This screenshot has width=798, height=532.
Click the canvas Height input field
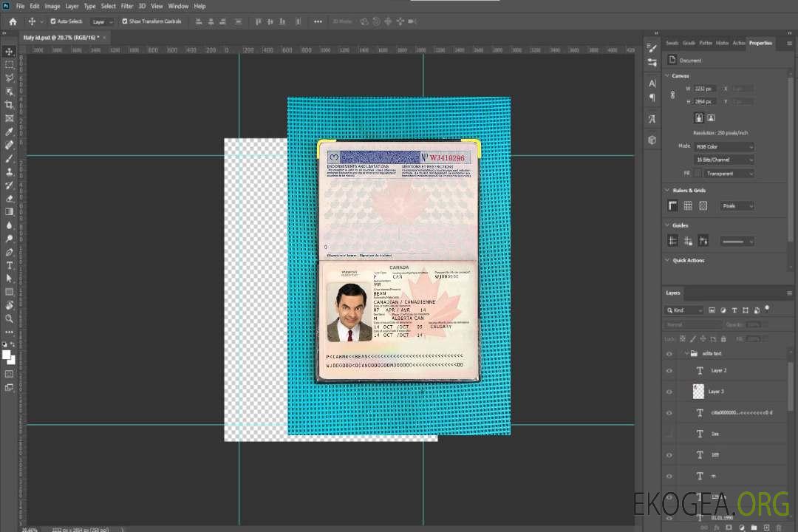tap(704, 102)
